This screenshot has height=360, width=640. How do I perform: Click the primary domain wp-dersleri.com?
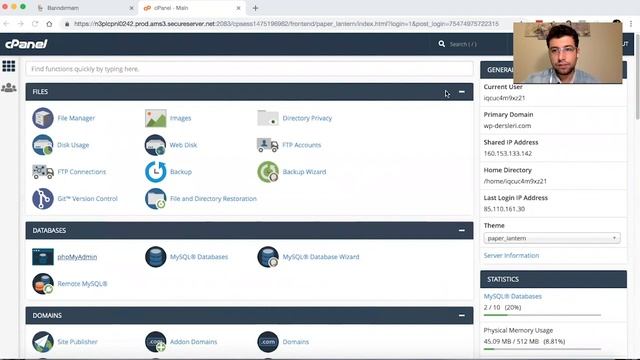pos(507,126)
